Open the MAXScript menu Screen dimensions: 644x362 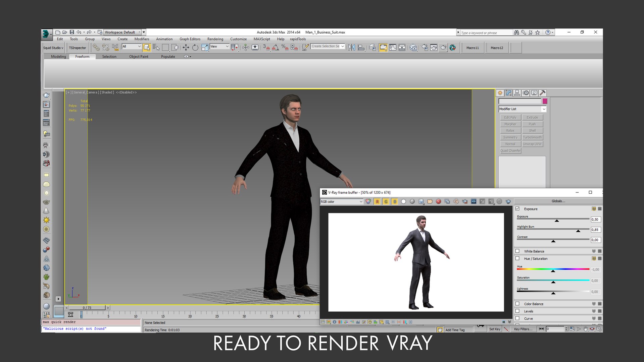pyautogui.click(x=262, y=39)
